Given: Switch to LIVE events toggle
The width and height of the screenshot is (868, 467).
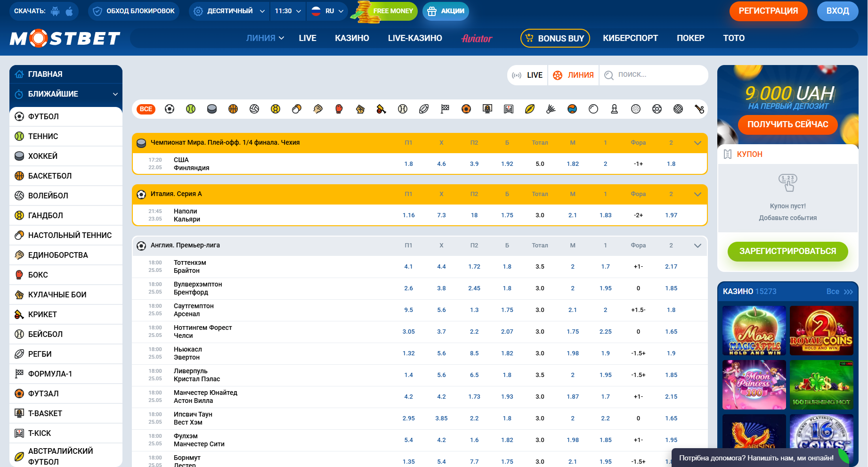Looking at the screenshot, I should coord(527,75).
